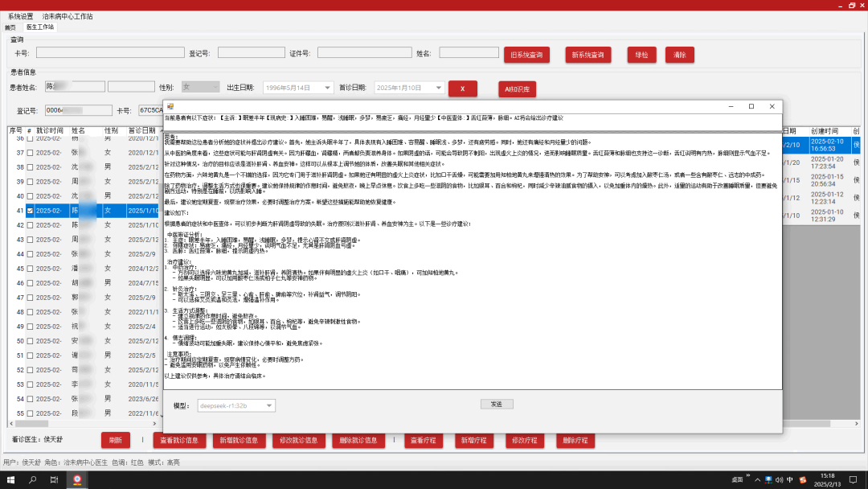Open the notification center icon
The image size is (868, 489).
point(854,479)
